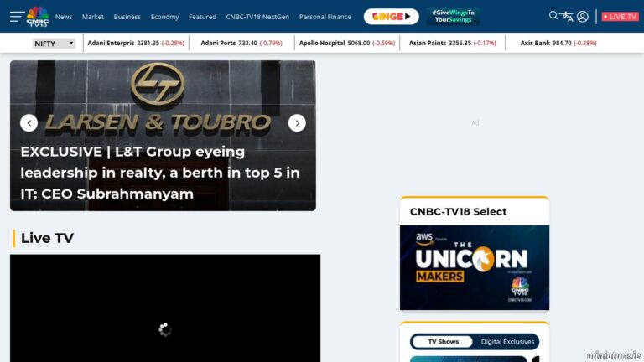Expand the NIFTY index dropdown
Image resolution: width=644 pixels, height=362 pixels.
pyautogui.click(x=54, y=43)
